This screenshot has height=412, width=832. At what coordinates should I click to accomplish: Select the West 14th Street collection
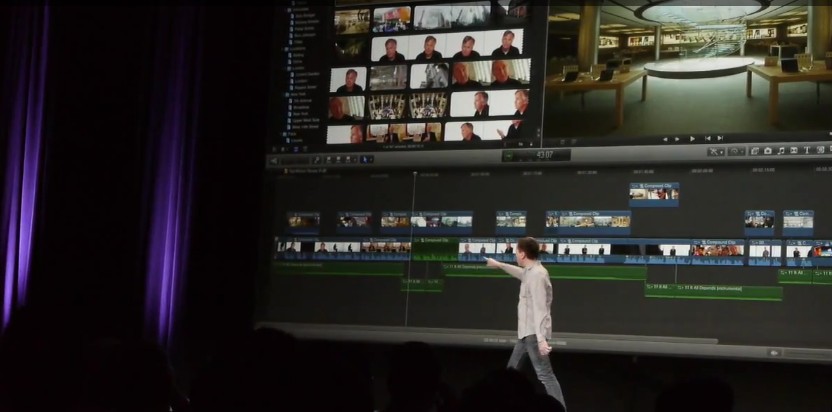point(305,127)
